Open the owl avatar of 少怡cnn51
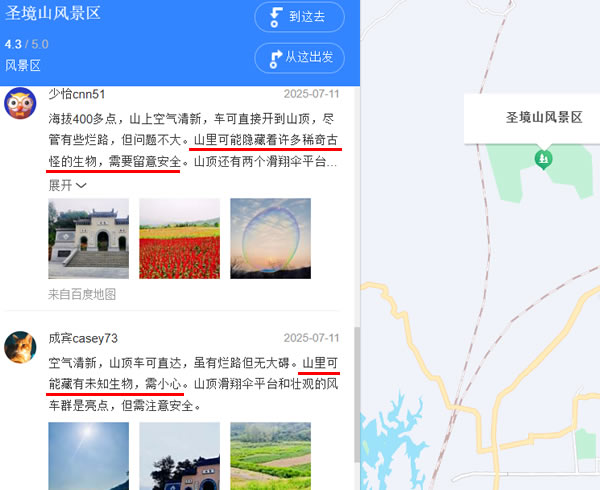 (20, 103)
